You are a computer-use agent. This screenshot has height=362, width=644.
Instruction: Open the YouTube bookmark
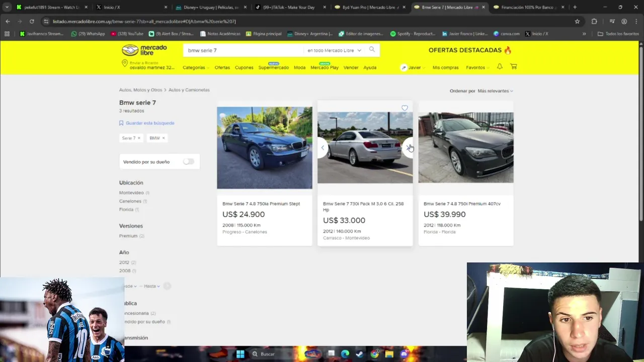pos(127,34)
